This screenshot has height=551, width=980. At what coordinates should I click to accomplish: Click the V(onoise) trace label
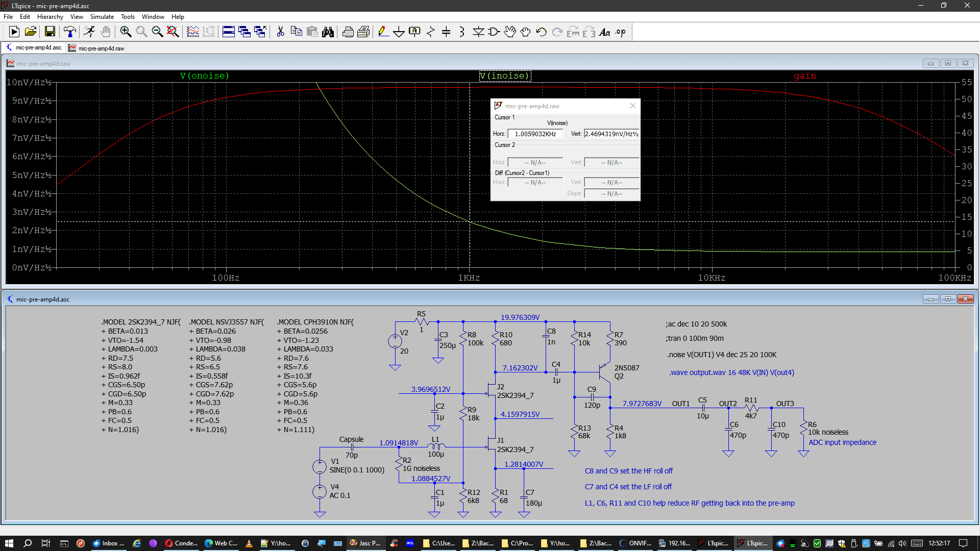click(205, 76)
